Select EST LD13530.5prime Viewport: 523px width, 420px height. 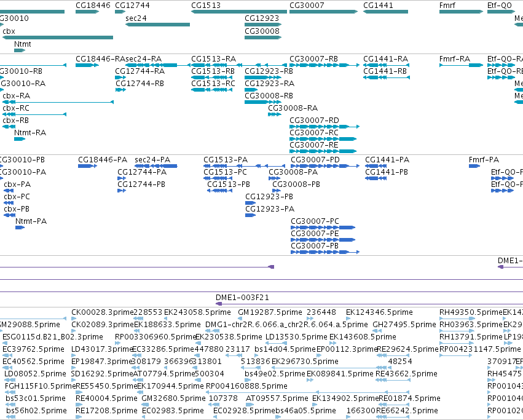coord(296,337)
